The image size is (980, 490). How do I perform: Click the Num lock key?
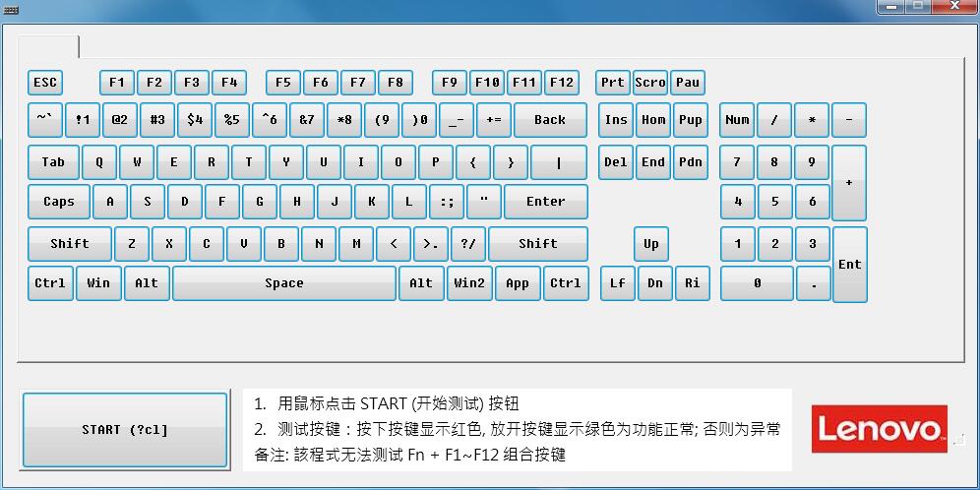pyautogui.click(x=737, y=120)
